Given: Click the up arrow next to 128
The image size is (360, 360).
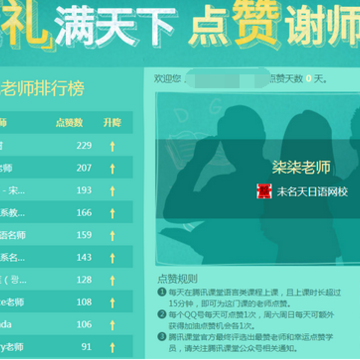Looking at the screenshot, I should coord(112,280).
